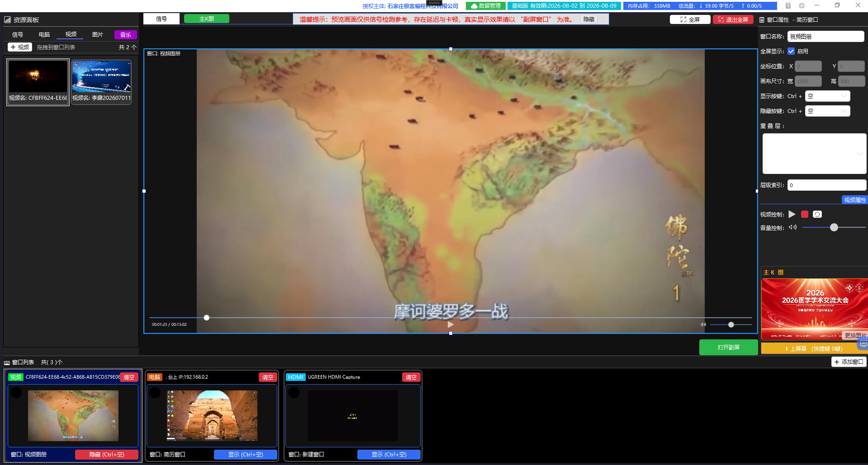Screen dimensions: 868x465
Task: Click the validity period 基础版 label
Action: pyautogui.click(x=564, y=6)
